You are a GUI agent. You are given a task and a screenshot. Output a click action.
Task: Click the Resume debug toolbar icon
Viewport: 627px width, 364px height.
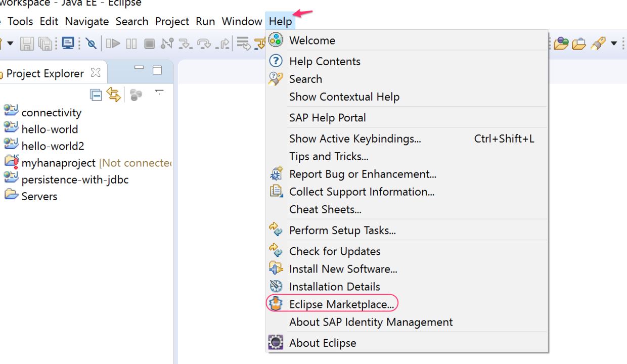(113, 43)
